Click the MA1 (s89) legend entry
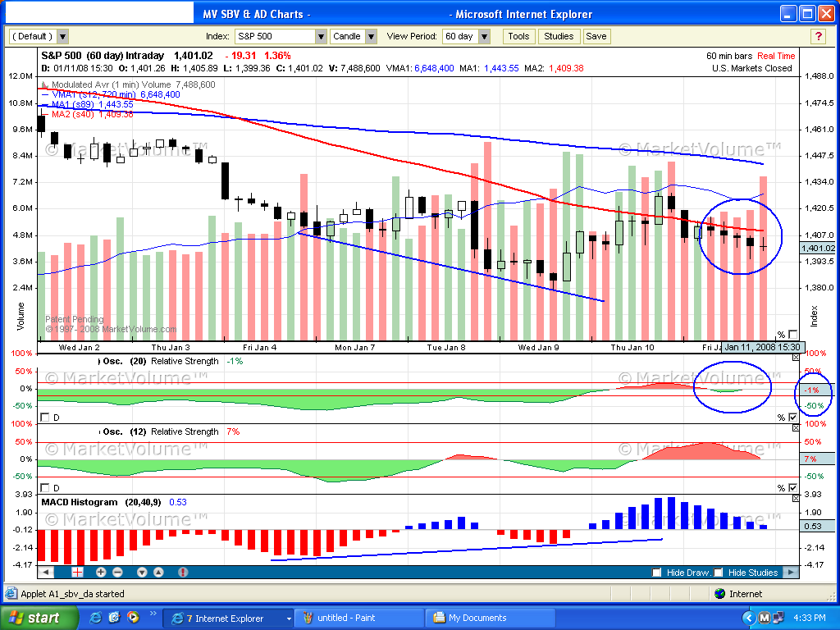 (x=87, y=104)
